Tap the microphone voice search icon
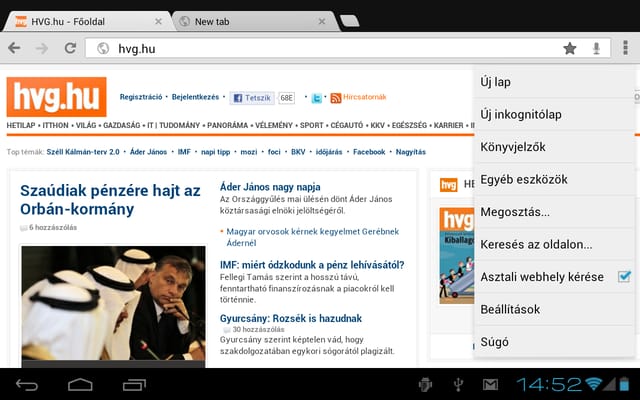Viewport: 640px width, 400px height. click(596, 49)
